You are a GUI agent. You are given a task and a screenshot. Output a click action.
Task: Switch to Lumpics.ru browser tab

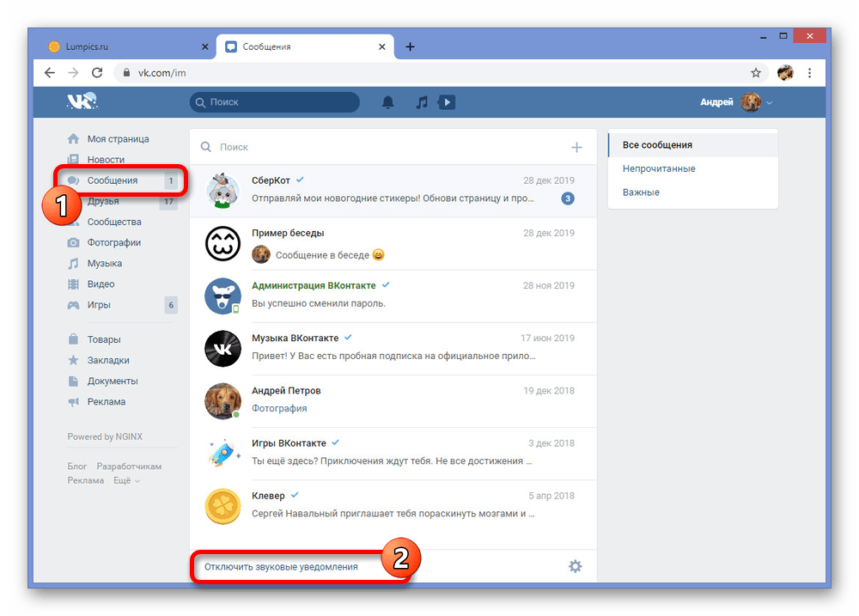coord(127,46)
